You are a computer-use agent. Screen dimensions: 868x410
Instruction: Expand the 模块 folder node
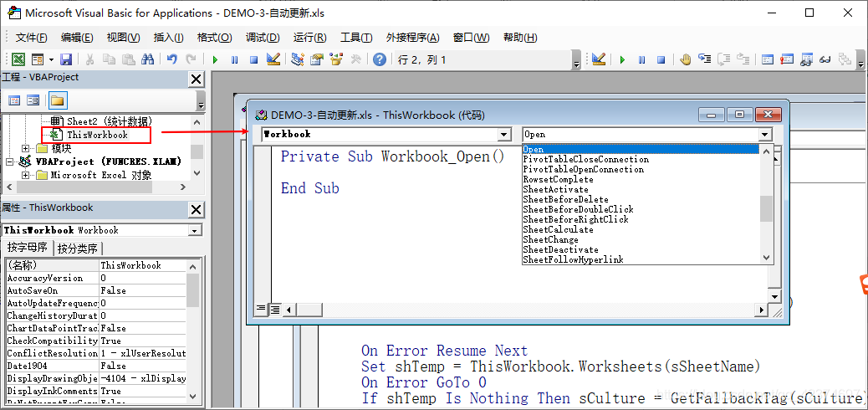point(25,148)
